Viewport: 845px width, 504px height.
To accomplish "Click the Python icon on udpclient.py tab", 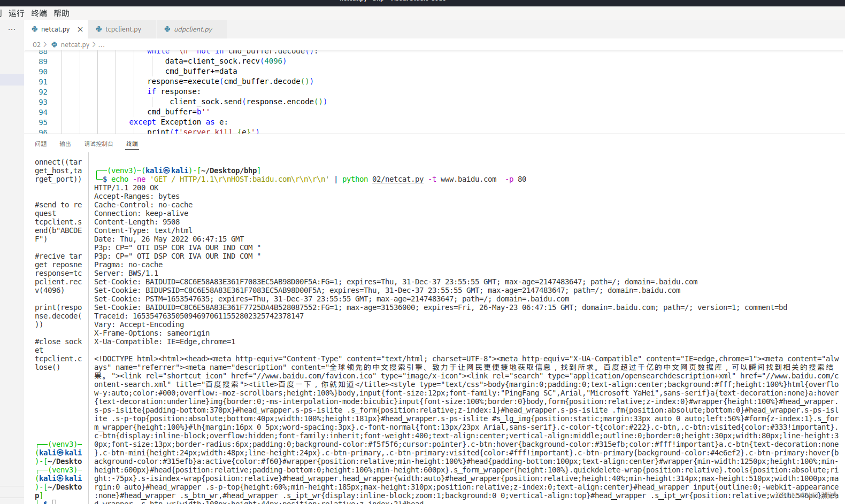I will click(167, 29).
